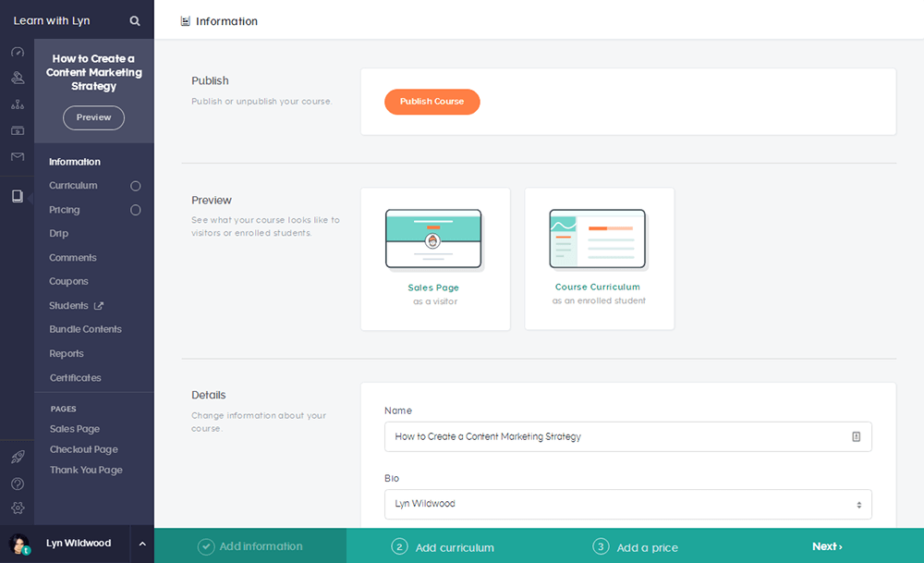Open the Curriculum menu item
The image size is (924, 563).
73,185
